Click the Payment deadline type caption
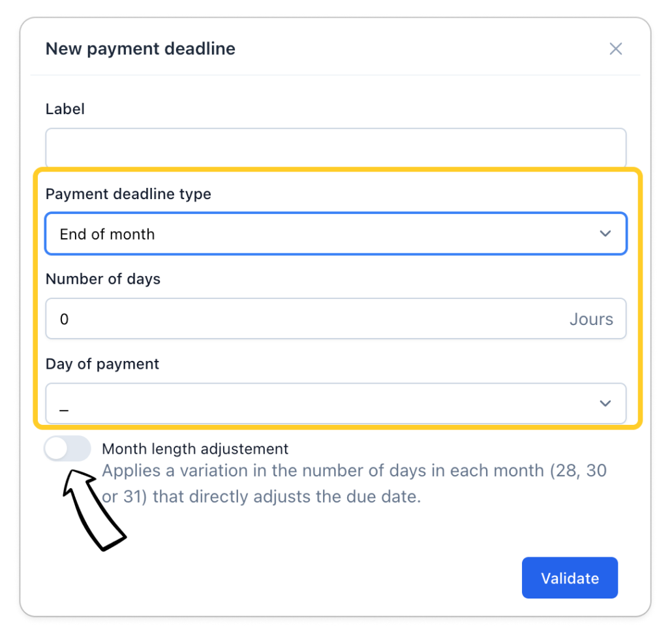This screenshot has height=637, width=672. (x=129, y=194)
